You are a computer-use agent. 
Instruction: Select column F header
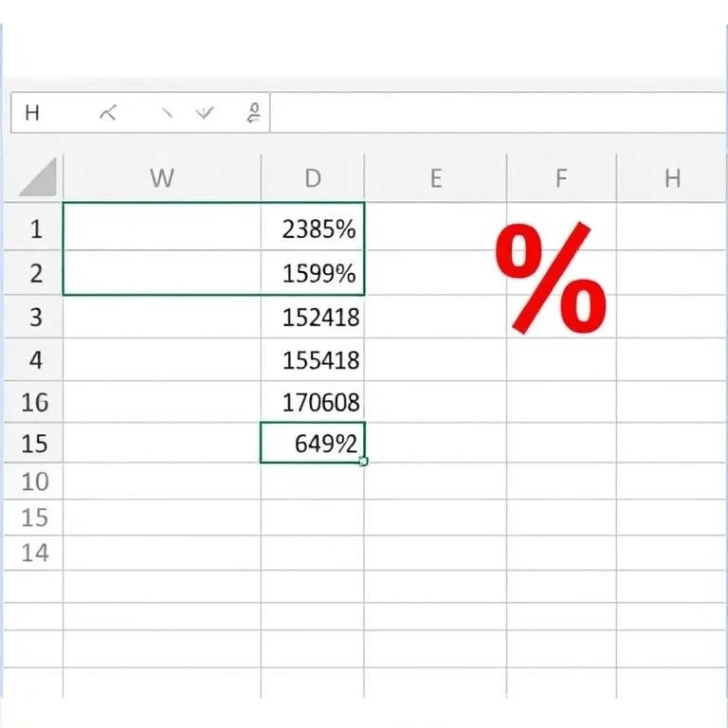pos(561,178)
